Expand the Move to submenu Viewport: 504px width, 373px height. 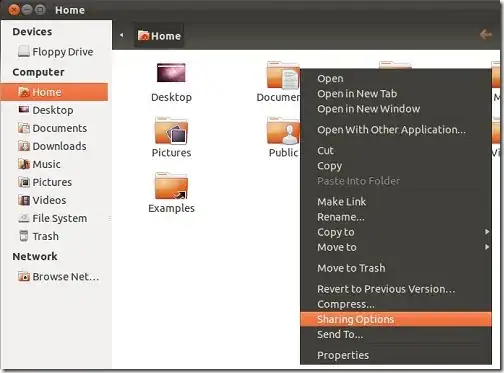coord(396,247)
